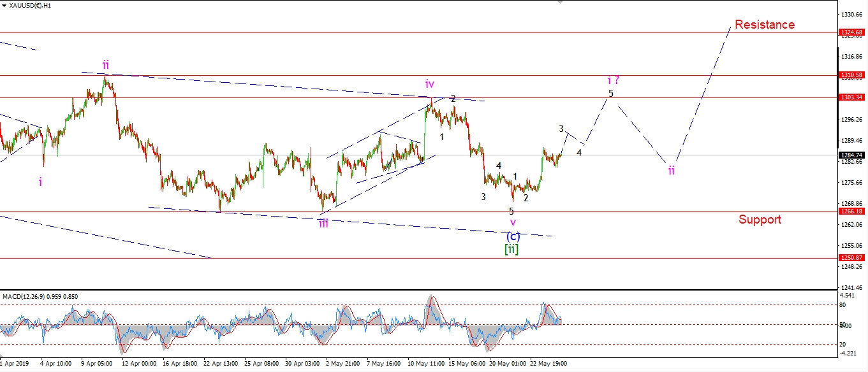This screenshot has height=372, width=868.
Task: Click the divider between chart and MACD
Action: (x=415, y=289)
